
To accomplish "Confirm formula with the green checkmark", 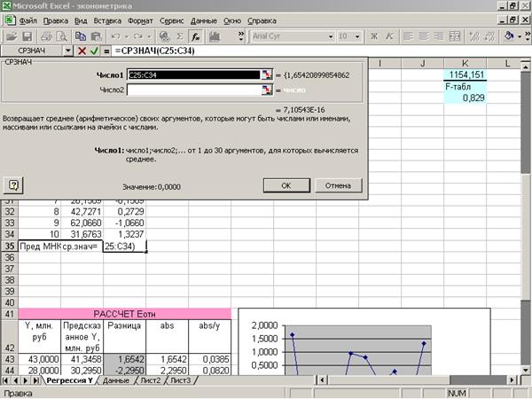I will [95, 51].
